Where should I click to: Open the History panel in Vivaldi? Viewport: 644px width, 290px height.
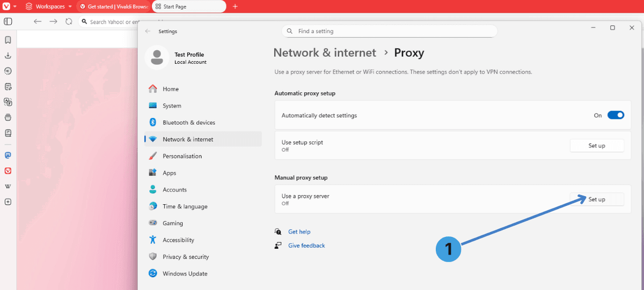8,71
